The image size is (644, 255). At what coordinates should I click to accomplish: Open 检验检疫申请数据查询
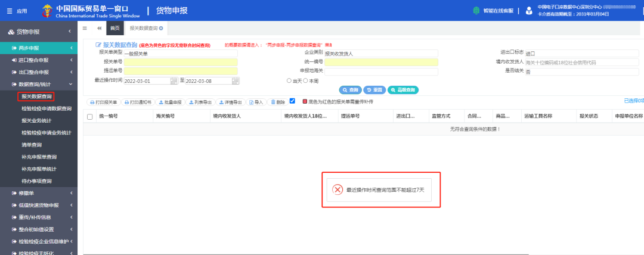click(47, 109)
